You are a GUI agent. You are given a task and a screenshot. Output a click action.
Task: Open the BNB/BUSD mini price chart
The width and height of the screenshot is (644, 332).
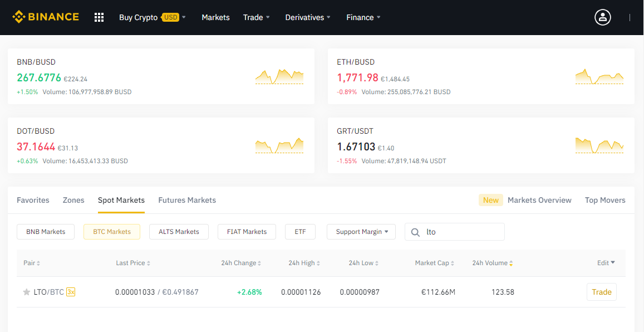pos(279,76)
